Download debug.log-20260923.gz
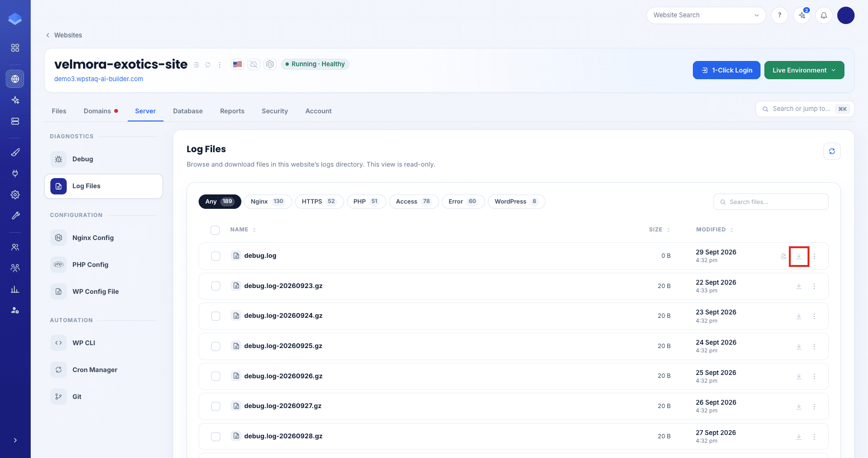 (799, 286)
